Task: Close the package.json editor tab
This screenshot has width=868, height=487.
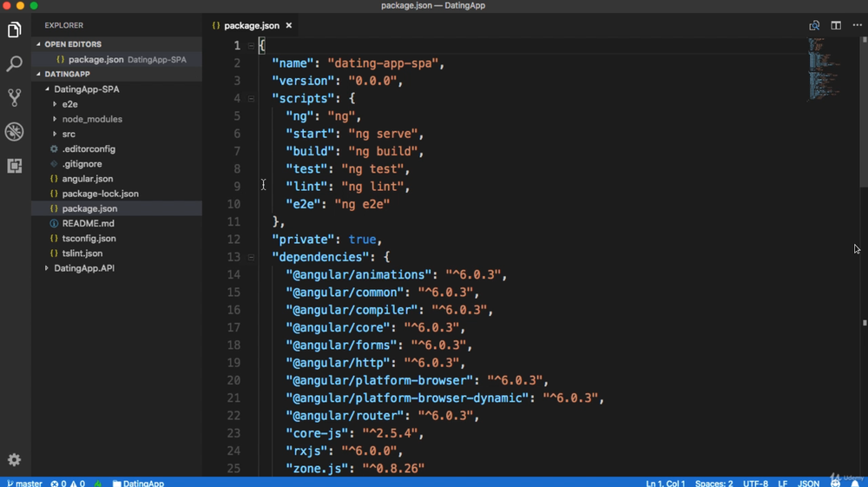Action: (x=289, y=25)
